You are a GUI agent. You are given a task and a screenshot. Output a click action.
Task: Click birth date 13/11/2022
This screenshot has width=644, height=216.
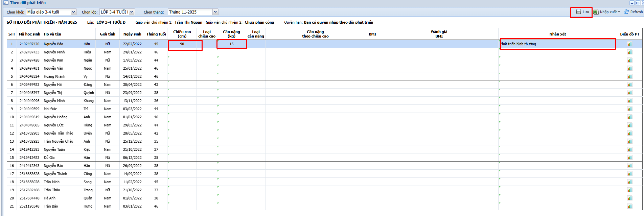pyautogui.click(x=132, y=101)
